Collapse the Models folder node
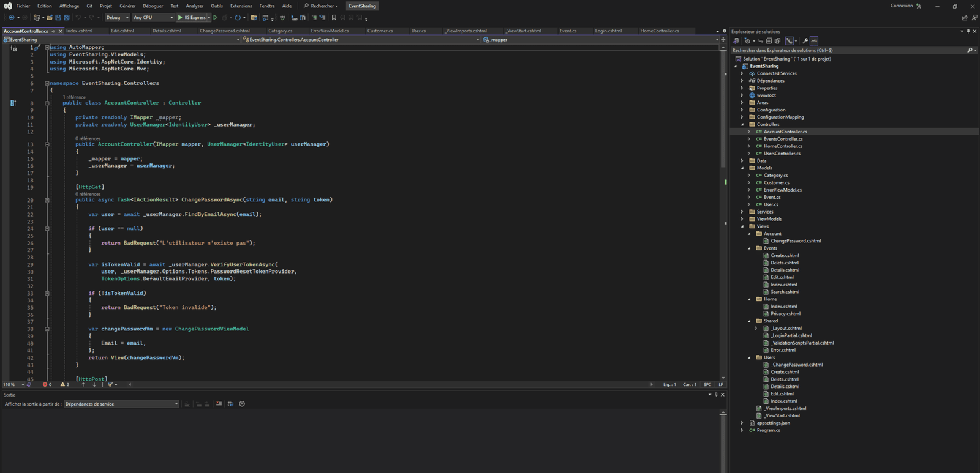Viewport: 980px width, 473px height. click(742, 168)
